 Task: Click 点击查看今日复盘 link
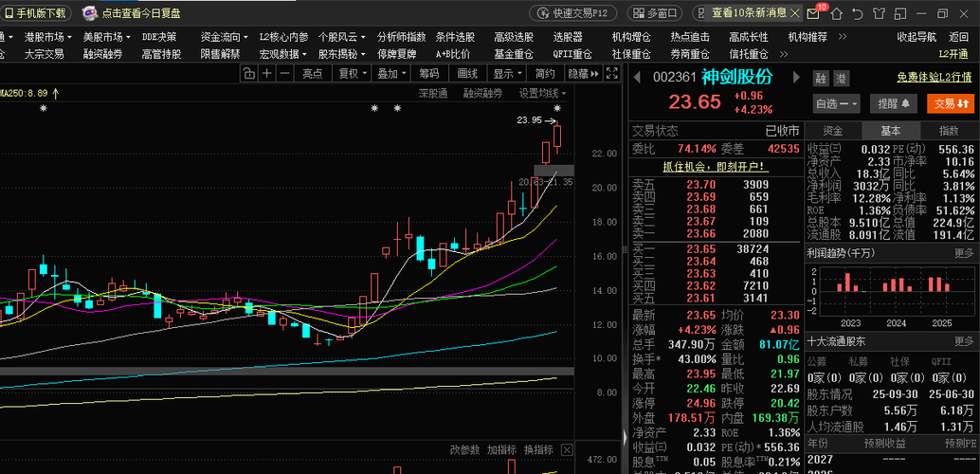point(141,13)
